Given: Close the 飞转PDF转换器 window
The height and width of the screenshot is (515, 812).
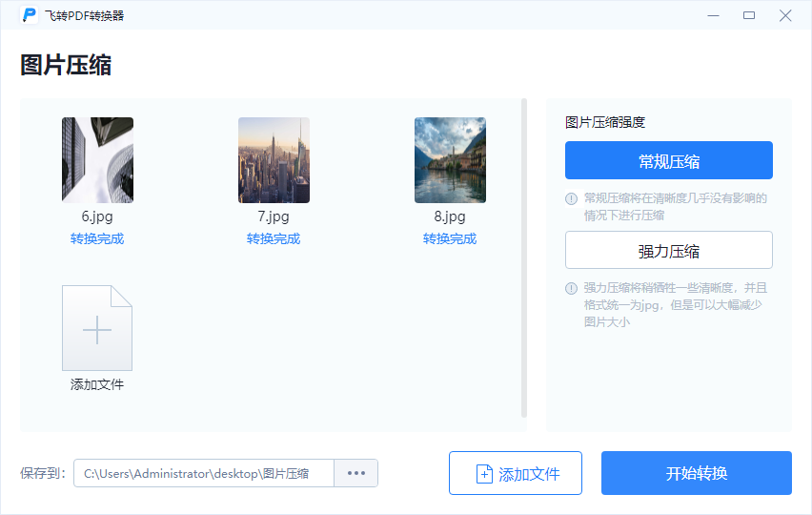Looking at the screenshot, I should click(x=785, y=15).
